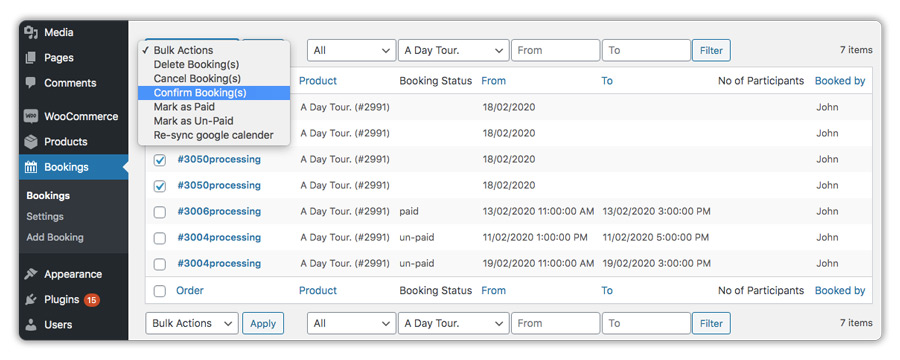Click footer Order column link
Screen dimensions: 900x360
click(190, 291)
